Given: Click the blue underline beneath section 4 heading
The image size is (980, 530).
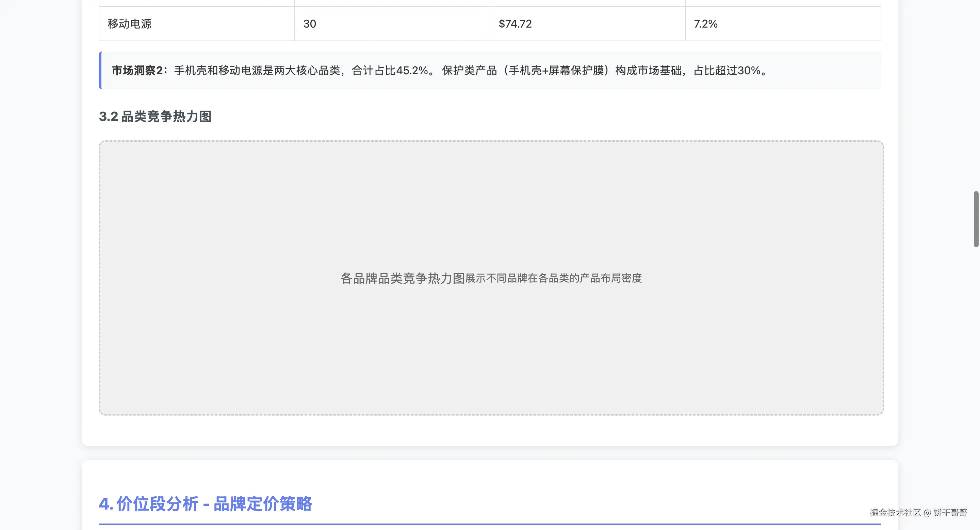Looking at the screenshot, I should [x=490, y=524].
